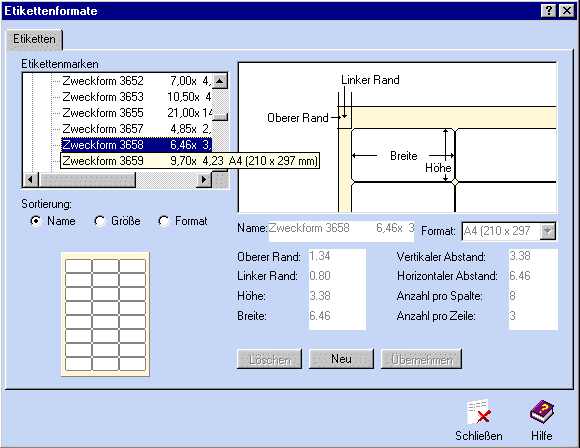Click the list's scroll right arrow
This screenshot has height=448, width=580.
[x=203, y=180]
